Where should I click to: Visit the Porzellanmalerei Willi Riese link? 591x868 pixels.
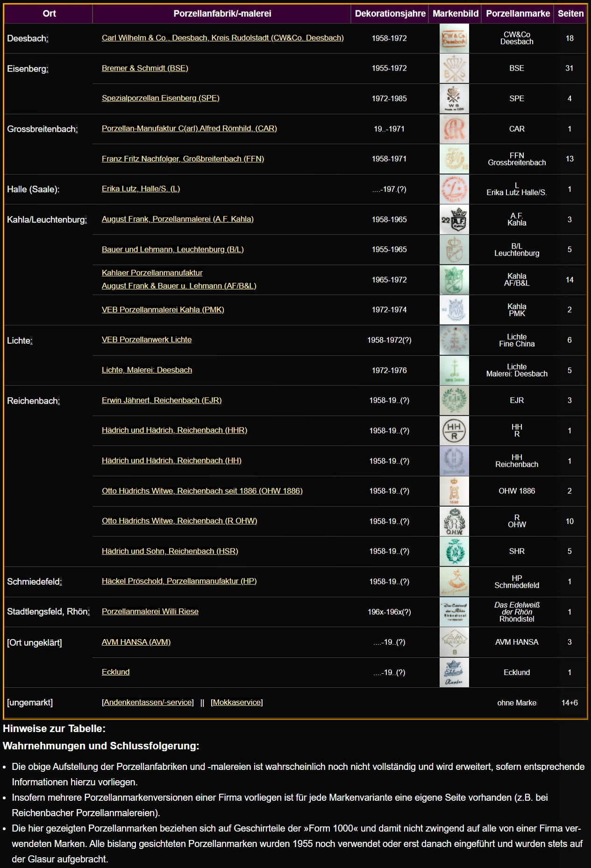tap(150, 612)
